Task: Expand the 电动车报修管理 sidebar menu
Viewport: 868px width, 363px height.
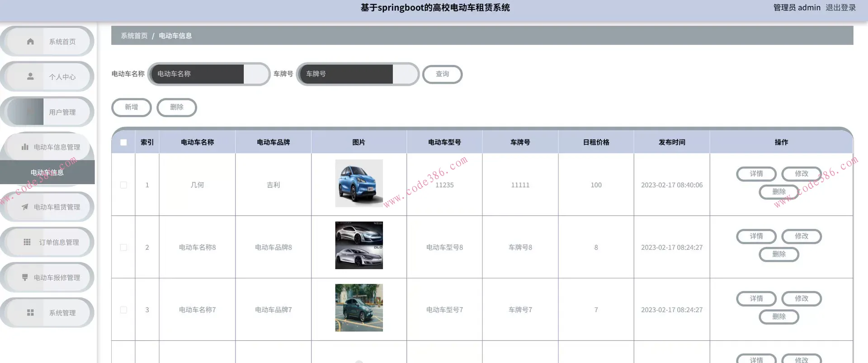Action: coord(47,277)
